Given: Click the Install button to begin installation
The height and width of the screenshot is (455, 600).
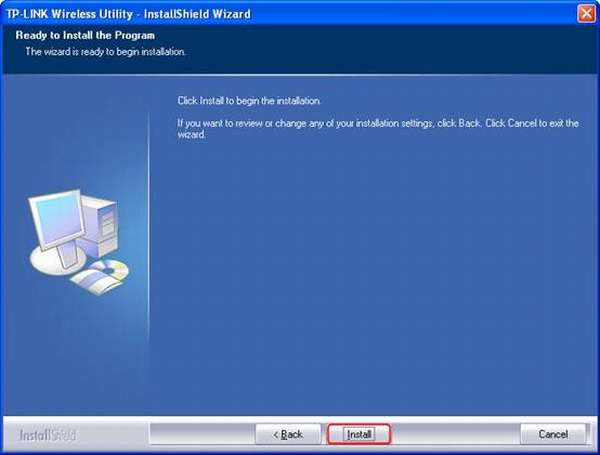Looking at the screenshot, I should [x=359, y=434].
